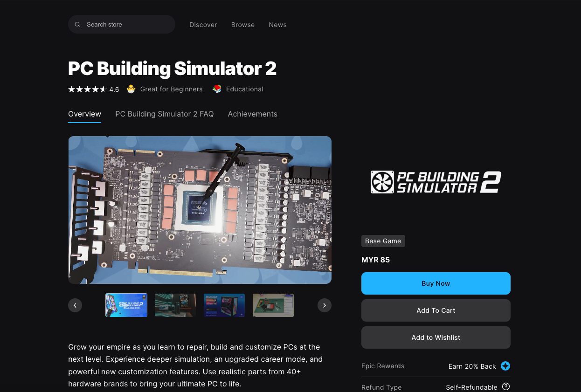Viewport: 581px width, 392px height.
Task: Show next media with right arrow
Action: (325, 305)
